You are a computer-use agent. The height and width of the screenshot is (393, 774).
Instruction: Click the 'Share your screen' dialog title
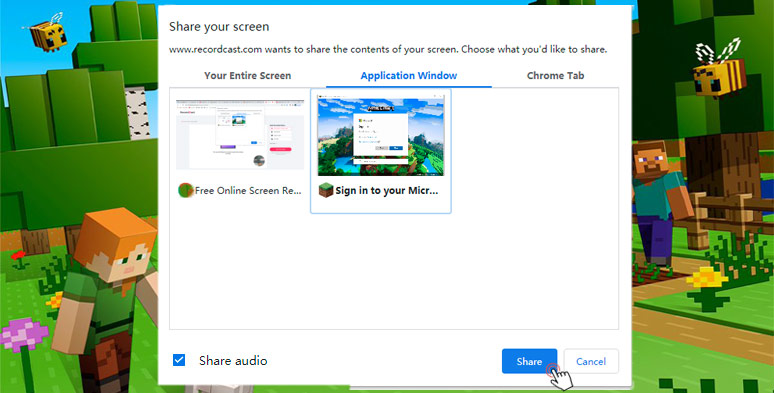(x=219, y=27)
